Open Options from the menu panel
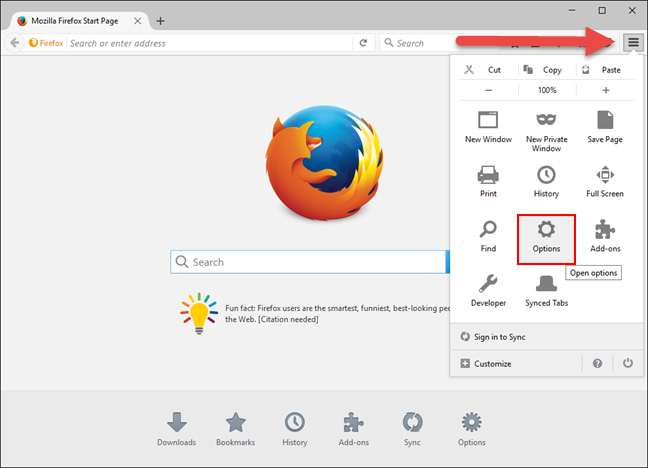 (546, 239)
